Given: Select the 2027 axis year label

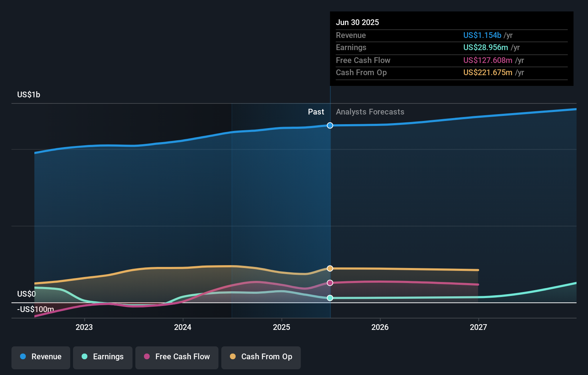Looking at the screenshot, I should tap(479, 327).
